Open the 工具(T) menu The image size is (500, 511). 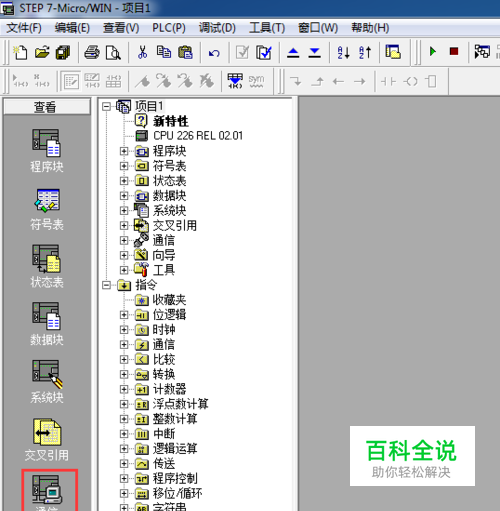click(267, 28)
